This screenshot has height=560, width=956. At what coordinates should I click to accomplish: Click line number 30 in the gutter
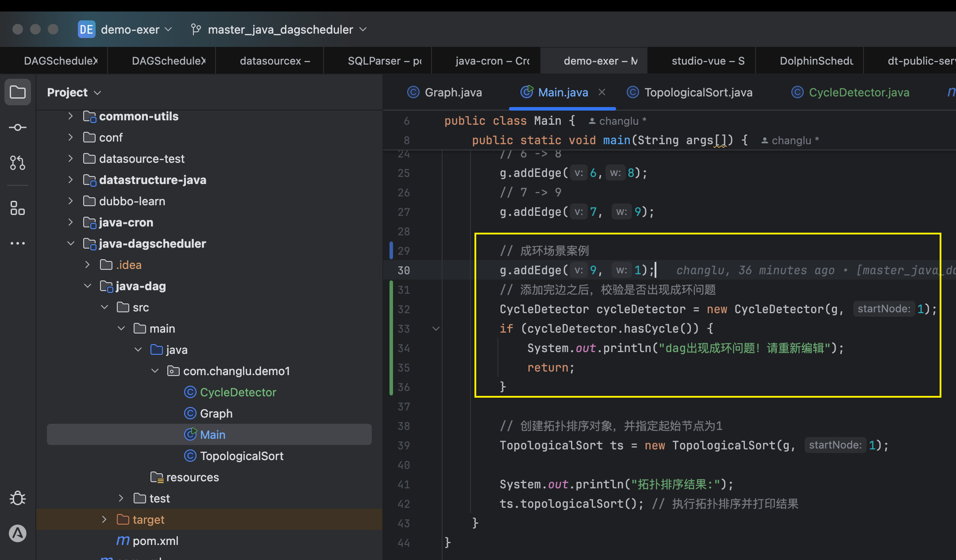coord(404,270)
